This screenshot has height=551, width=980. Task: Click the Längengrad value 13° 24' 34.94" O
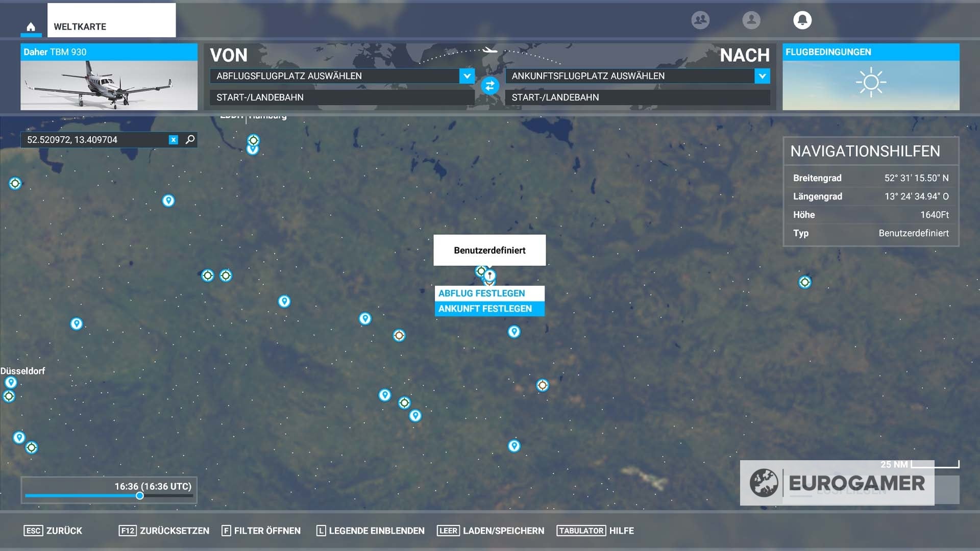[916, 196]
